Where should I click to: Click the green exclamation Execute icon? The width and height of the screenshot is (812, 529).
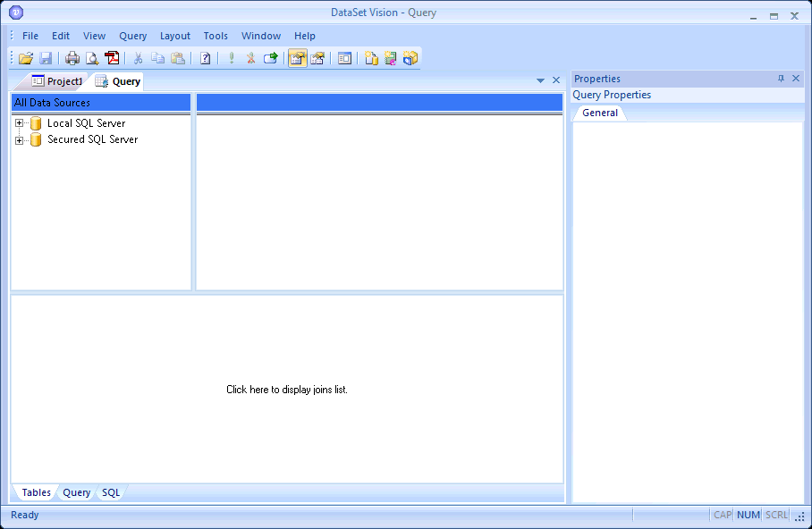(232, 58)
